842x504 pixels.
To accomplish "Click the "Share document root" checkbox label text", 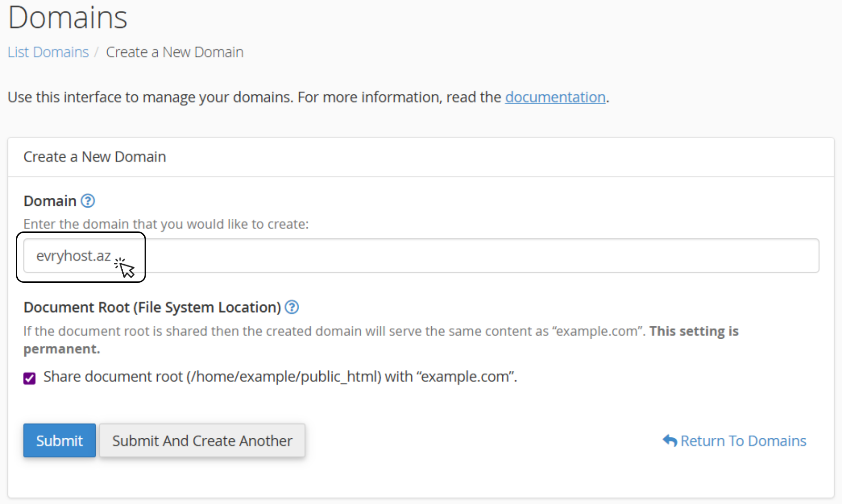I will pos(280,377).
